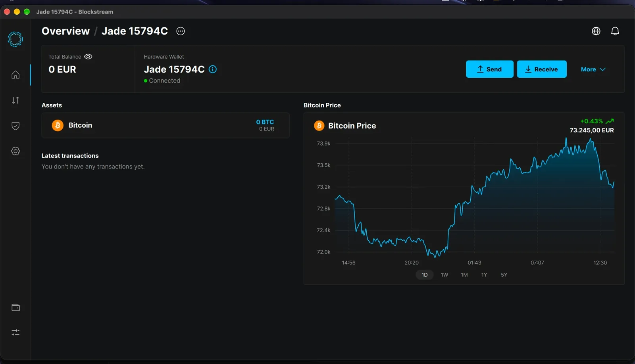Viewport: 635px width, 364px height.
Task: Select the 1D chart range
Action: pos(425,275)
